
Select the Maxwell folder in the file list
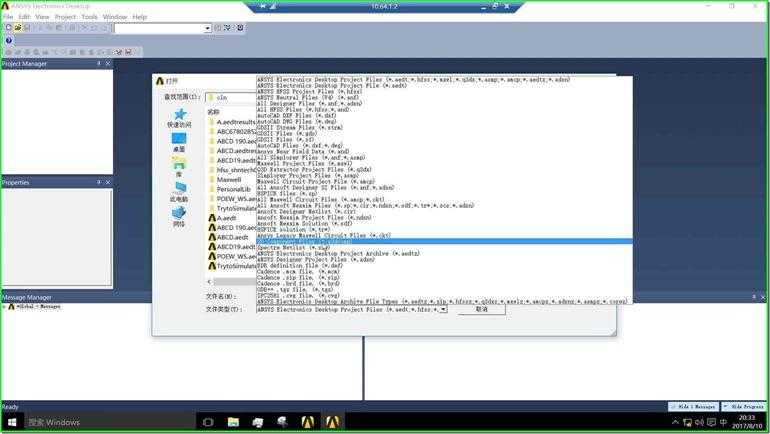(225, 180)
